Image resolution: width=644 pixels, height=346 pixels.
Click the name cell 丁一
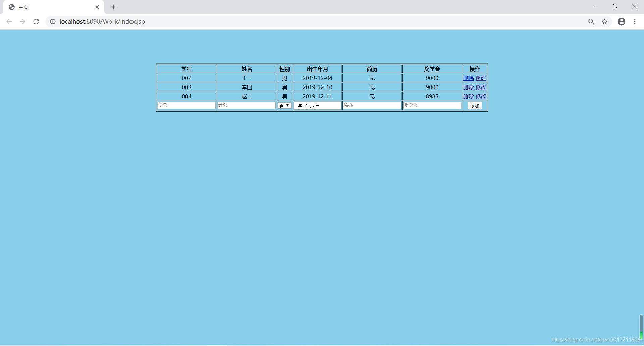(247, 78)
